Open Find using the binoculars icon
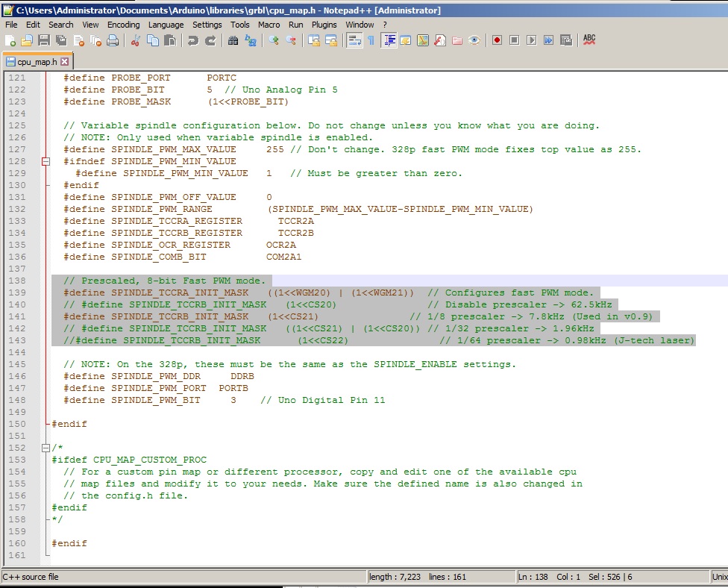The height and width of the screenshot is (588, 728). 233,41
